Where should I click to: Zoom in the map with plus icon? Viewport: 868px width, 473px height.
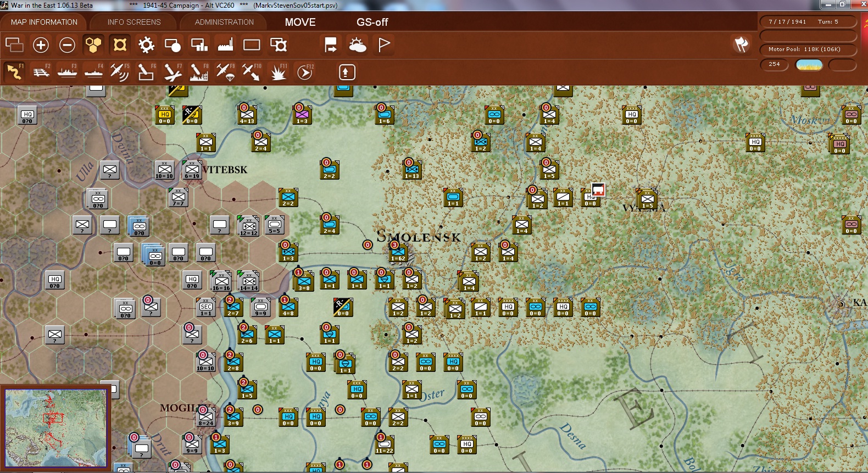(41, 45)
